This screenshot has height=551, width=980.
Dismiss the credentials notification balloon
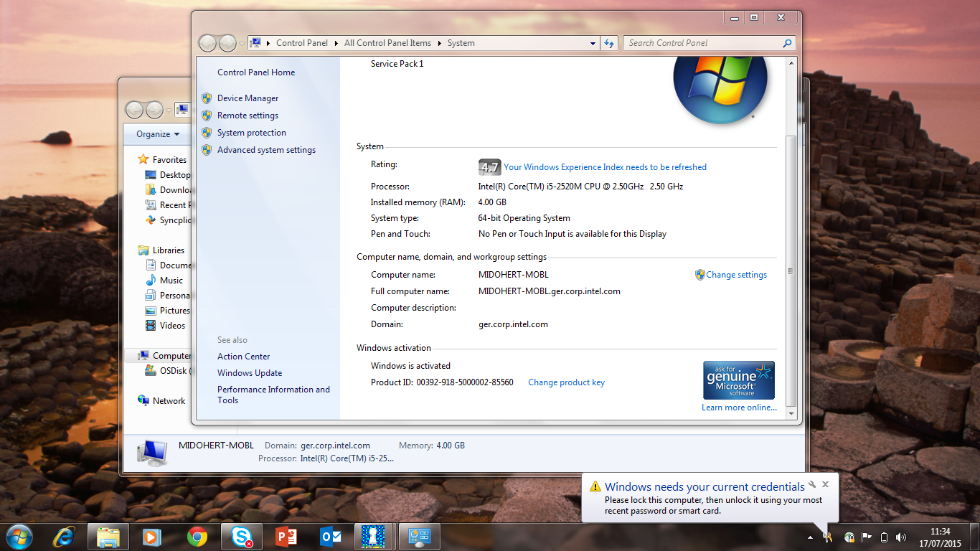(826, 484)
